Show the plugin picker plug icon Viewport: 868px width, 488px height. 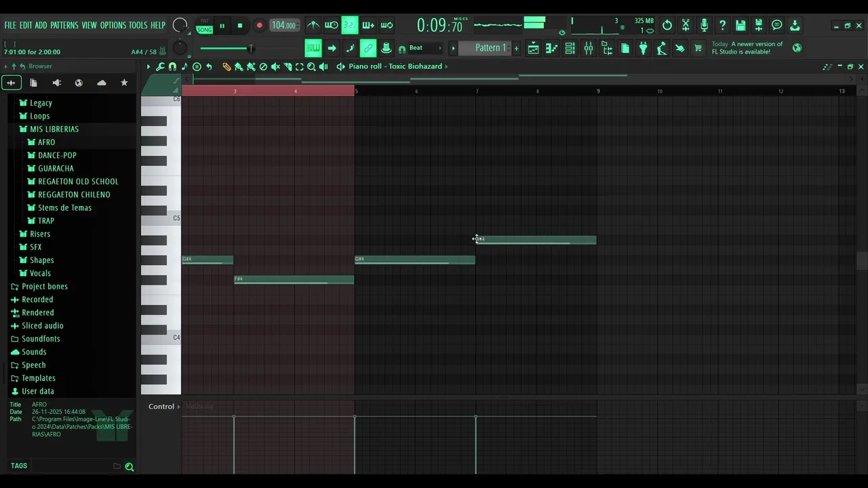pyautogui.click(x=644, y=48)
